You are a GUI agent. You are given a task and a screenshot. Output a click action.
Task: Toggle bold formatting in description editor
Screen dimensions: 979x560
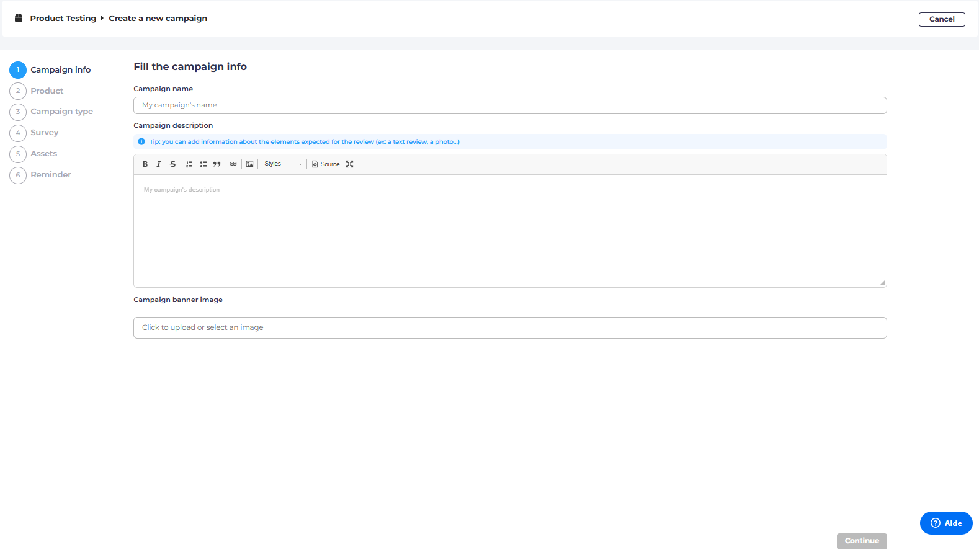pos(145,164)
